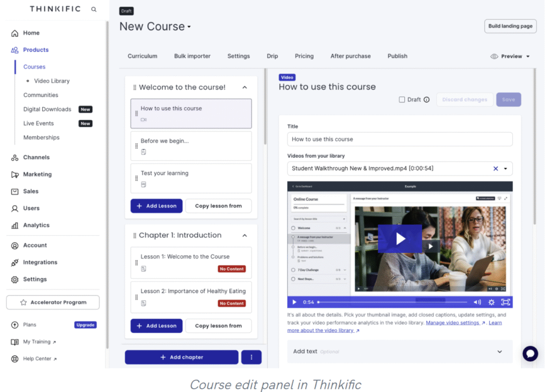Open the Accelerator Program button
This screenshot has height=392, width=552.
(53, 302)
